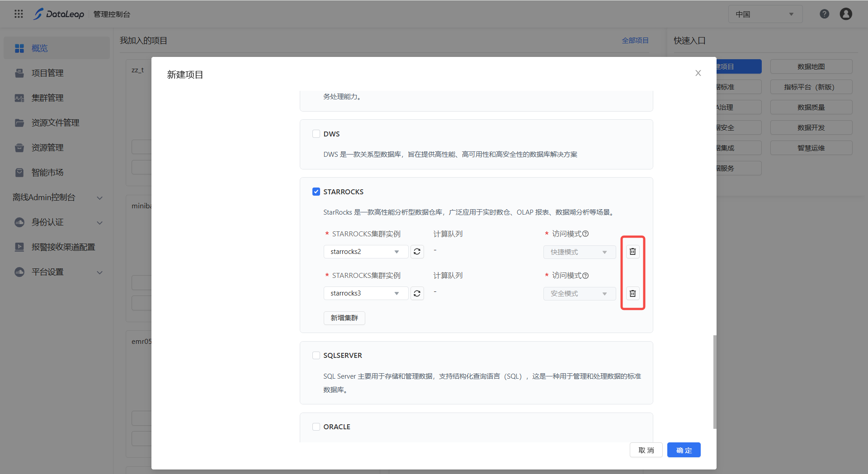Click the 新建项目 dialog title
This screenshot has width=868, height=474.
[x=185, y=75]
